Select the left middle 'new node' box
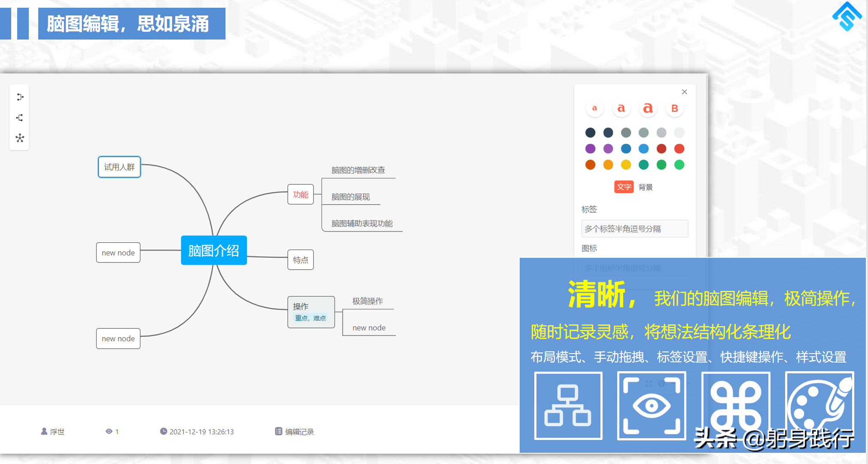The width and height of the screenshot is (868, 464). [118, 253]
